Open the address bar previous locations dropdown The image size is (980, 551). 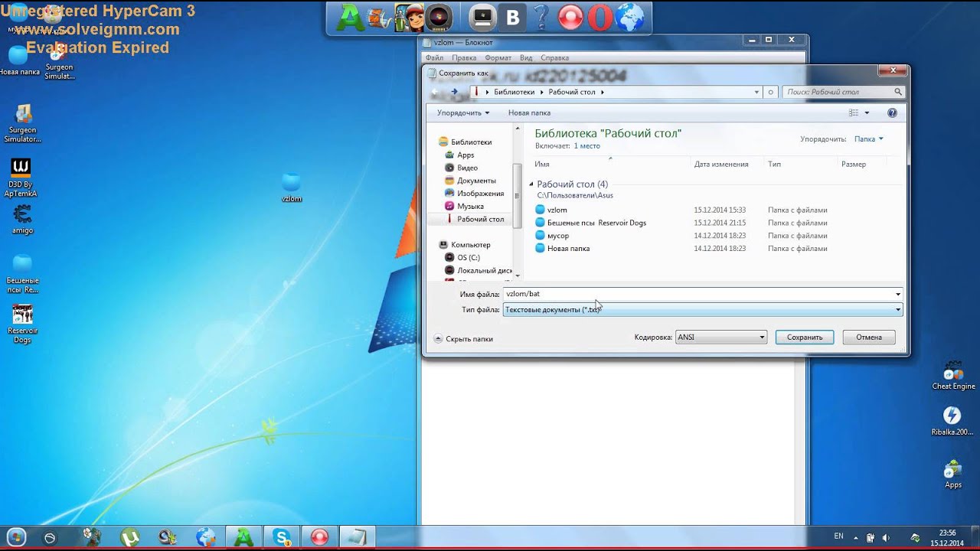pyautogui.click(x=757, y=92)
